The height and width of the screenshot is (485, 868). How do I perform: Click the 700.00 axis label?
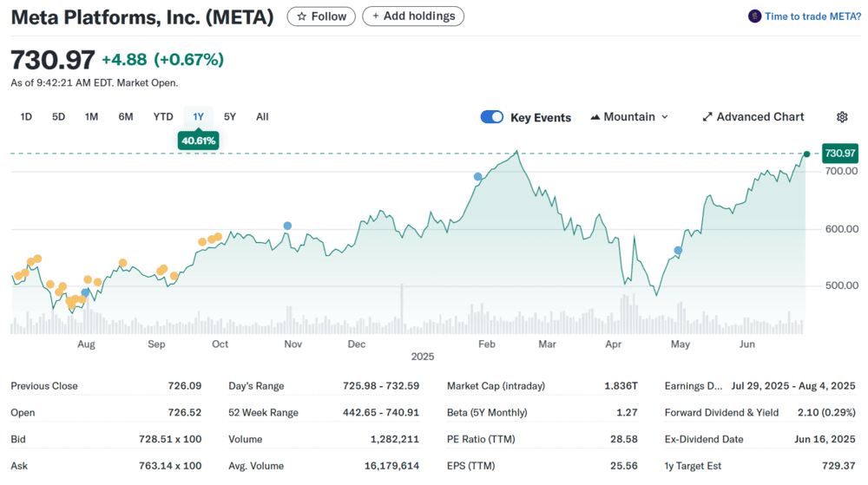(x=841, y=172)
